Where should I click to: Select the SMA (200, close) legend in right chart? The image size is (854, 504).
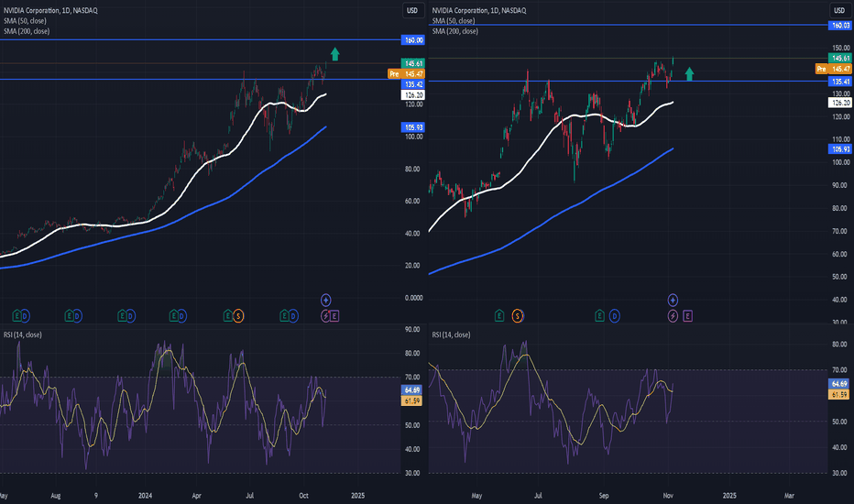click(x=455, y=31)
